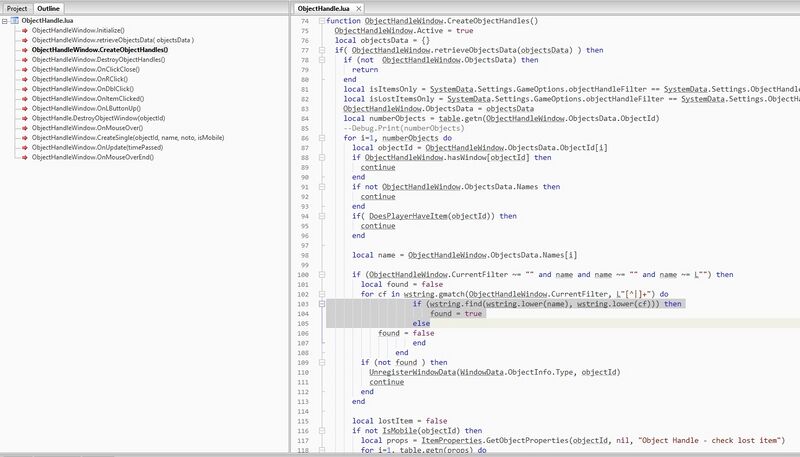Click the commented Debug.Print line
The height and width of the screenshot is (457, 800).
pyautogui.click(x=404, y=128)
